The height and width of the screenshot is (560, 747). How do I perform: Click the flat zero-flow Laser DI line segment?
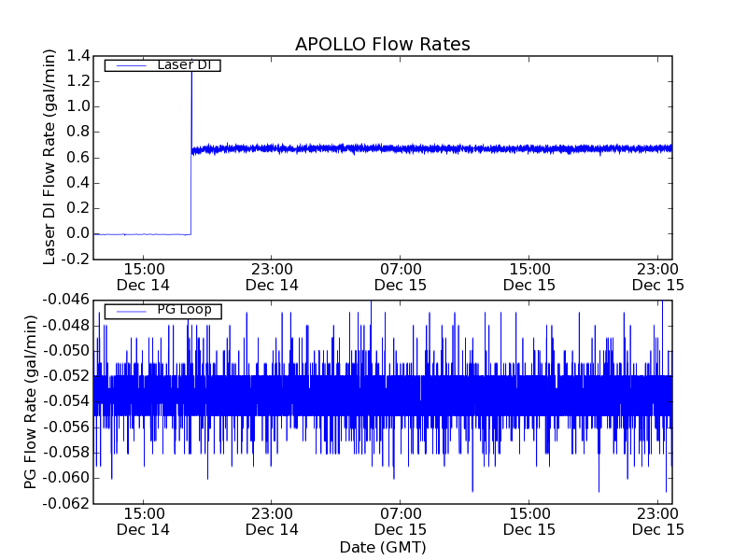click(145, 234)
